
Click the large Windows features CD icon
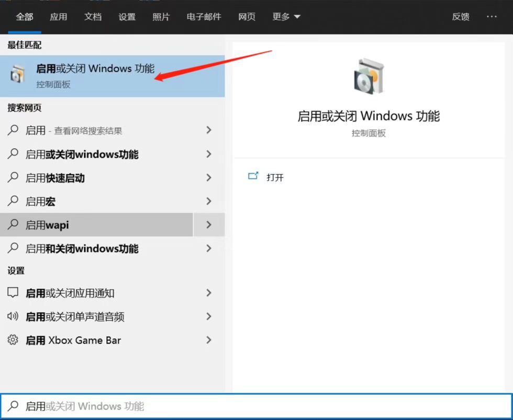367,78
